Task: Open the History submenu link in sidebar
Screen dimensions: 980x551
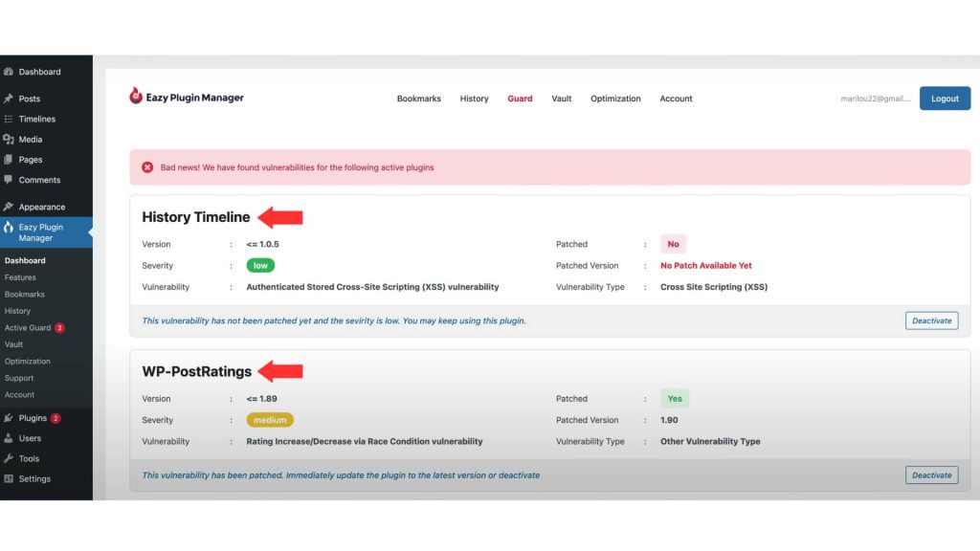Action: coord(17,311)
